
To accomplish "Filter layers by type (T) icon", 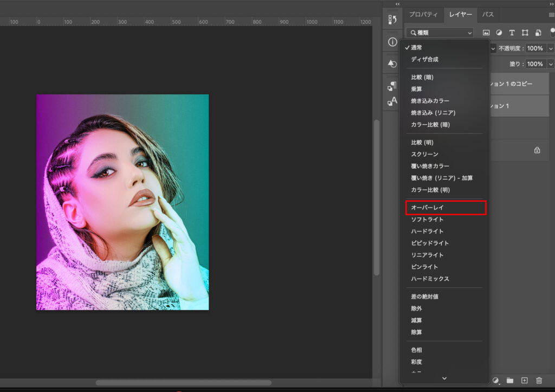I will [512, 33].
